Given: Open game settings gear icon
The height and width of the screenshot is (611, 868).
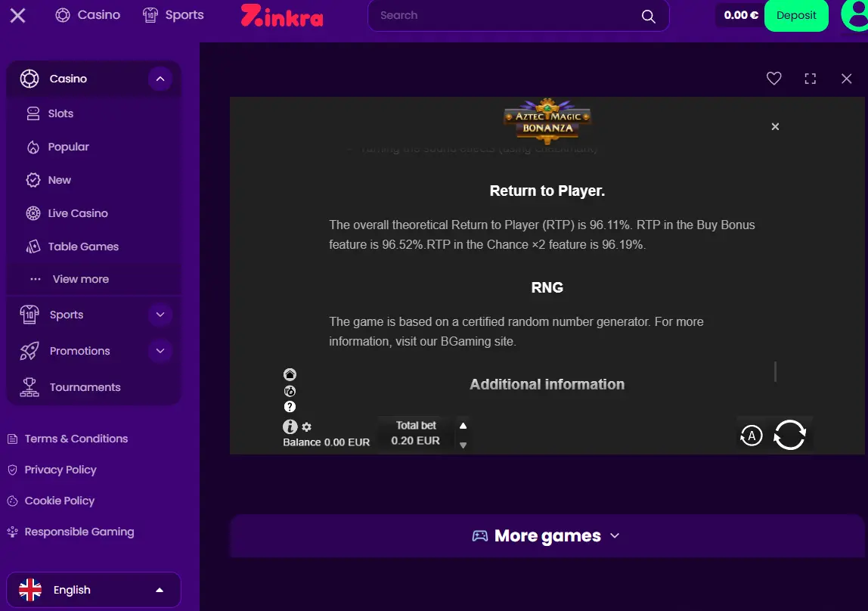Looking at the screenshot, I should (307, 427).
